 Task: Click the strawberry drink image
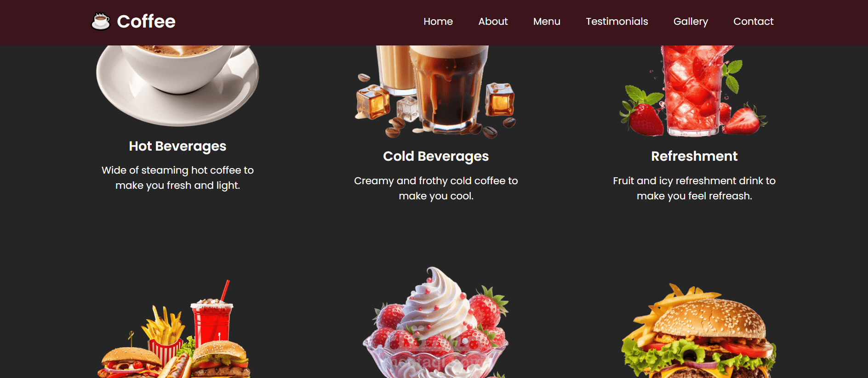[694, 91]
